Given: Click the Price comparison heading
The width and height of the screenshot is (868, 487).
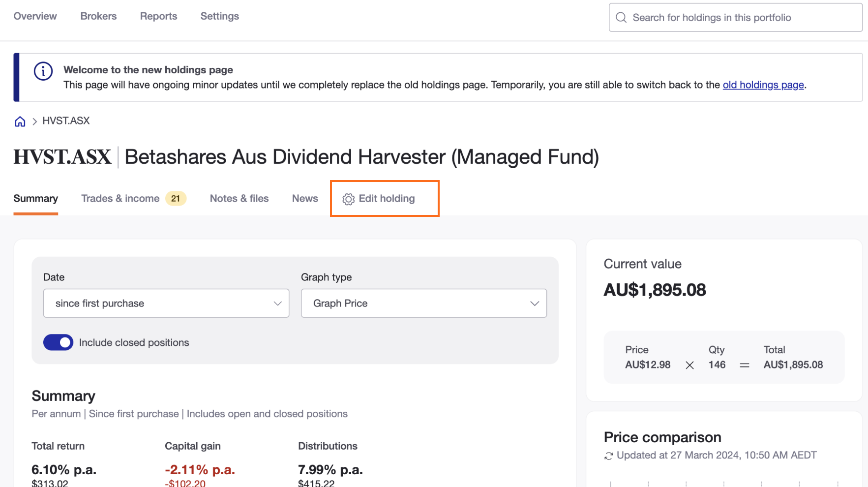Looking at the screenshot, I should pos(662,437).
